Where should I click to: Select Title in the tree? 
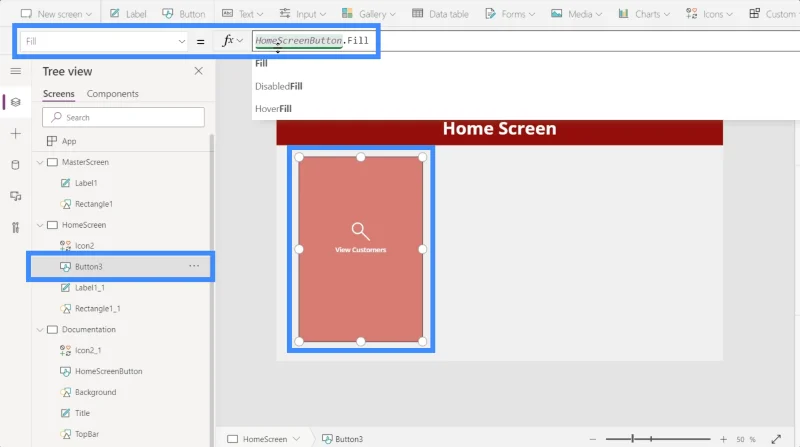click(82, 413)
